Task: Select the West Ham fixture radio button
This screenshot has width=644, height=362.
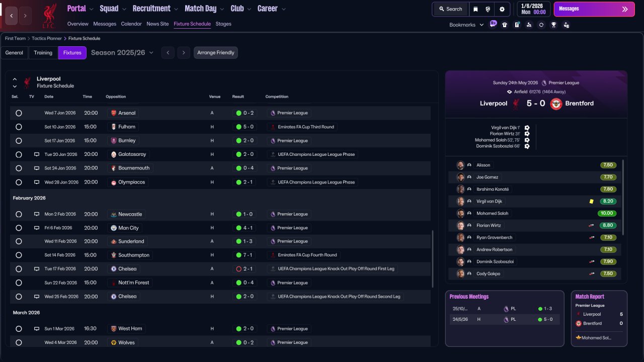Action: point(19,329)
